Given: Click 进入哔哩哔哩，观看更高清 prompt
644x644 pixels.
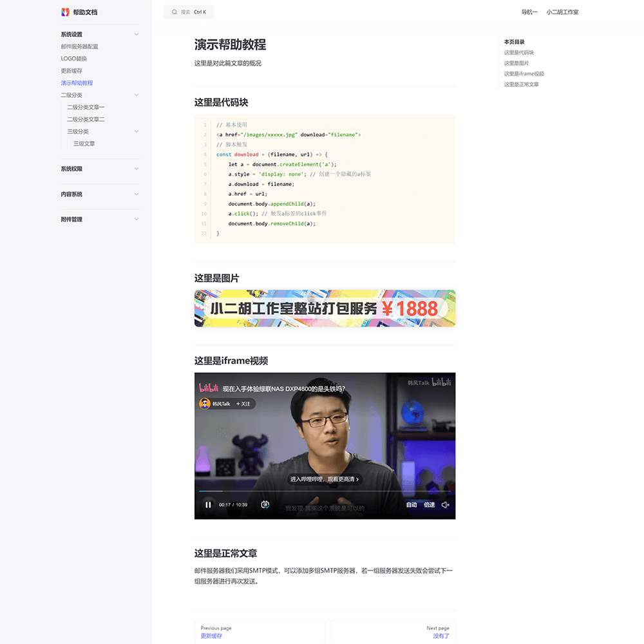Looking at the screenshot, I should pyautogui.click(x=325, y=479).
